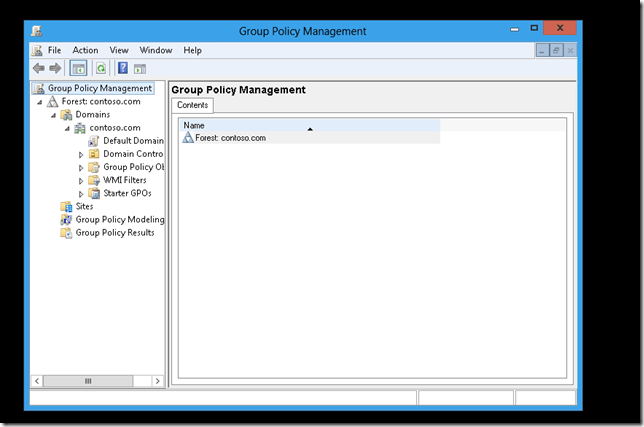The image size is (644, 427).
Task: Select the "Group Policy Results" tree item
Action: pyautogui.click(x=115, y=233)
